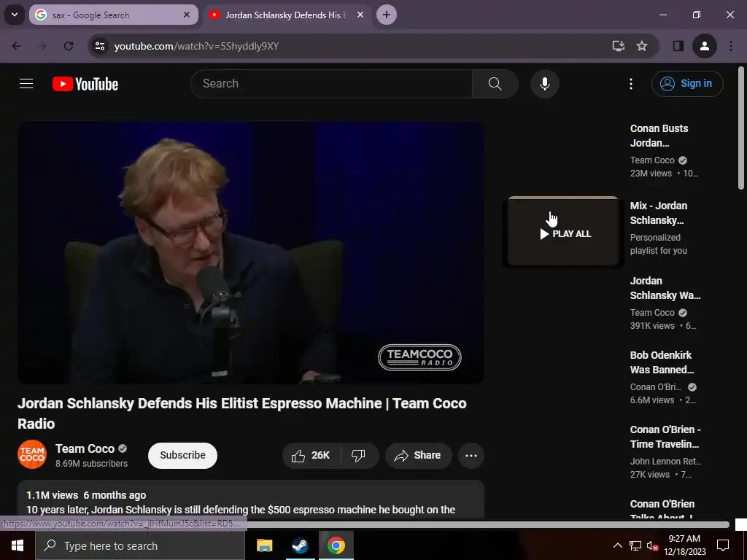The height and width of the screenshot is (560, 747).
Task: Like the video with thumbs-up 26K
Action: (311, 456)
